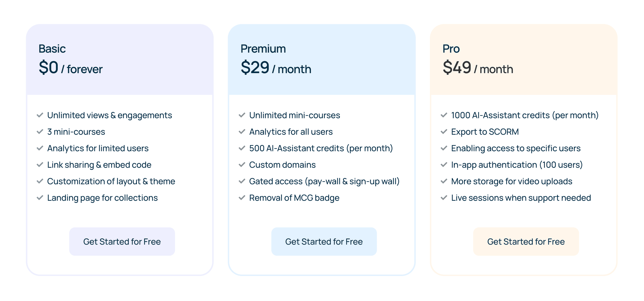
Task: Get started with the Basic plan
Action: [x=122, y=241]
